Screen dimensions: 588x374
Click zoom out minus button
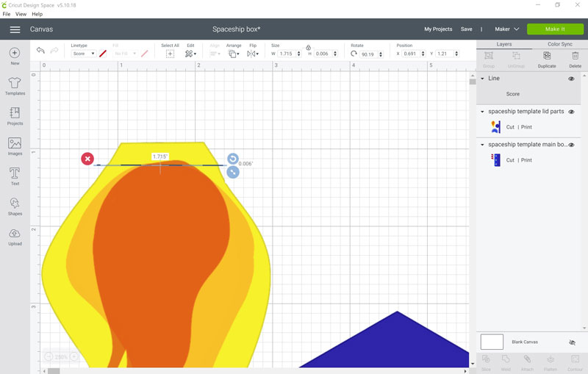point(49,356)
